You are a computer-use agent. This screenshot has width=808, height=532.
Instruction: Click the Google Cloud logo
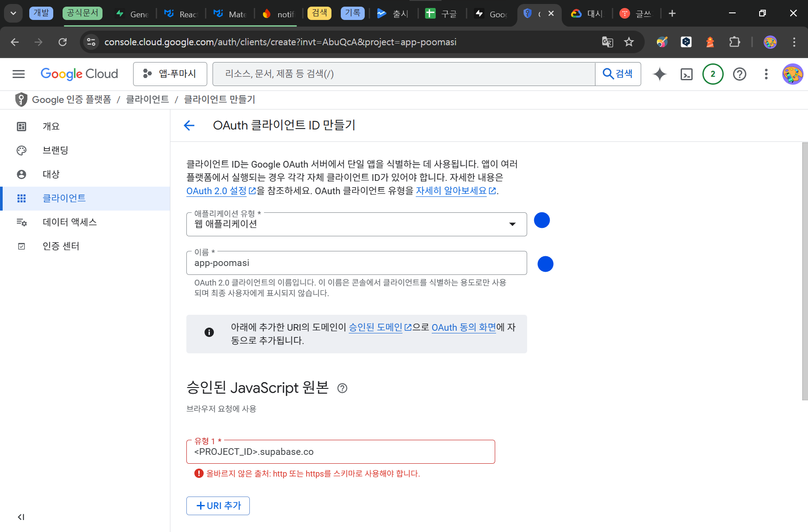[79, 74]
